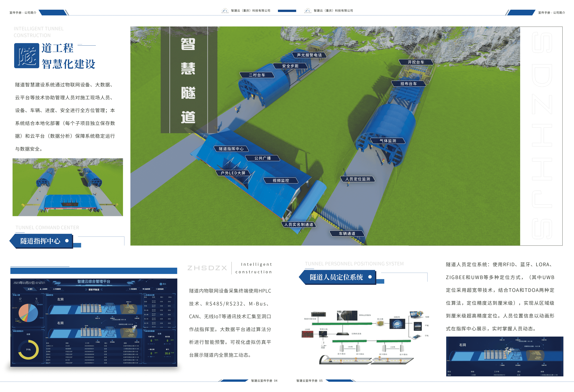574x392 pixels.
Task: Click the oxygen reading 20.6
Action: [x=167, y=353]
